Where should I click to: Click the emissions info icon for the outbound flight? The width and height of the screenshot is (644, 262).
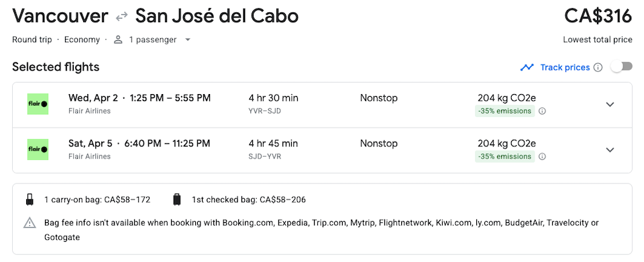tap(542, 111)
